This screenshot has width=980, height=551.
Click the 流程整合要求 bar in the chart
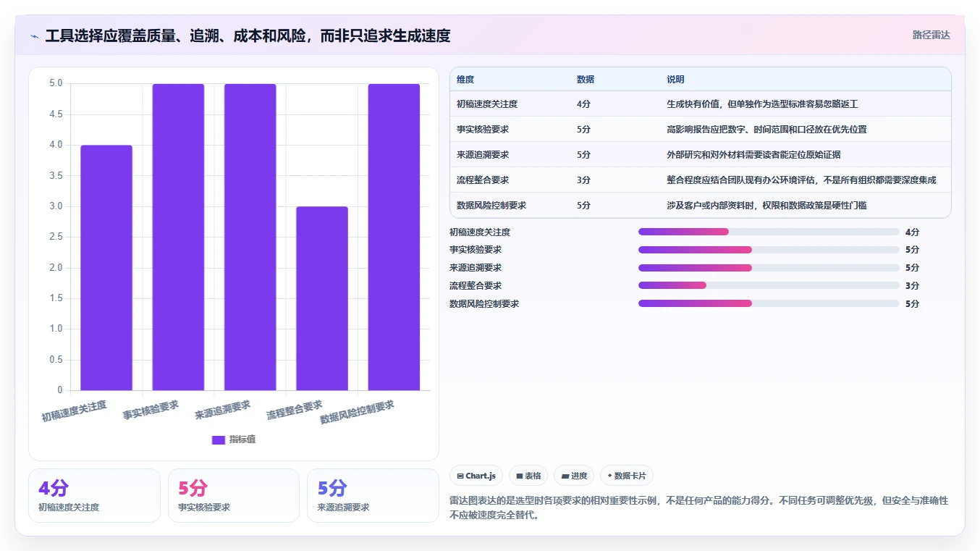[x=322, y=298]
